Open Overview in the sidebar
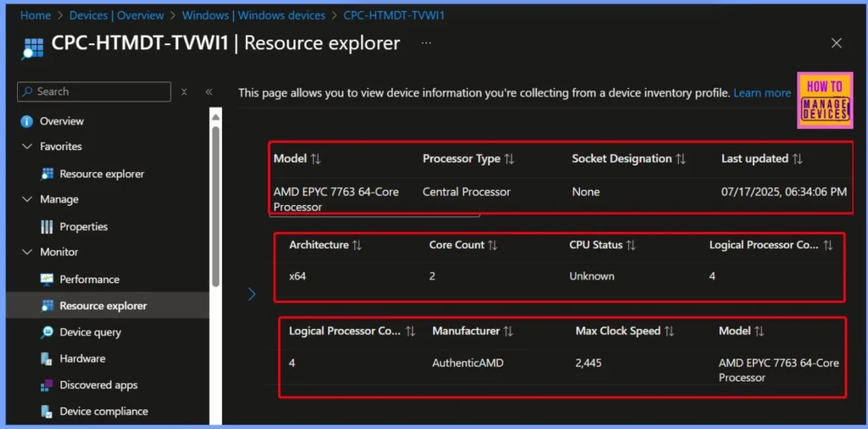Image resolution: width=868 pixels, height=429 pixels. click(x=61, y=121)
